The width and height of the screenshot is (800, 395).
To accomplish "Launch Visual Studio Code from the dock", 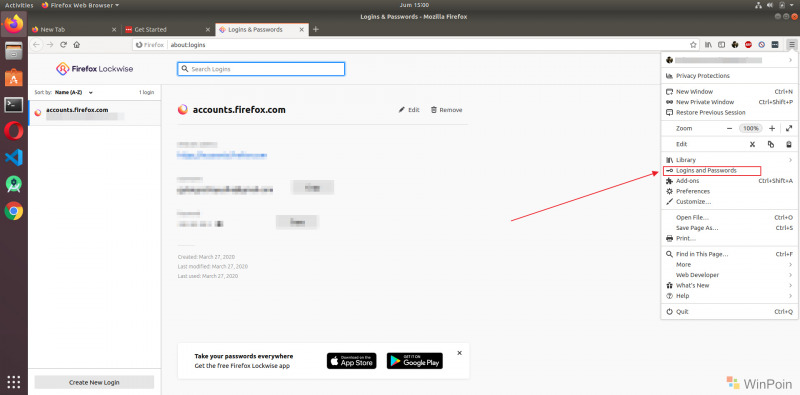I will [x=14, y=158].
